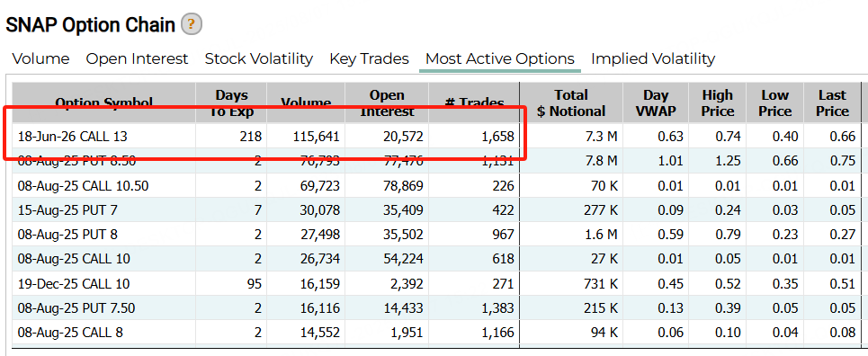View the Implied Volatility tab

[653, 58]
